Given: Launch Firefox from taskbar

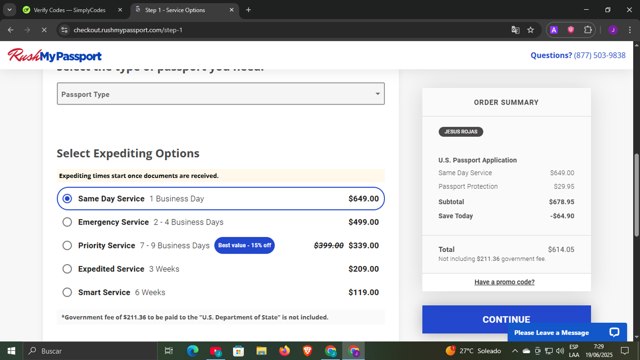Looking at the screenshot, I should (284, 351).
